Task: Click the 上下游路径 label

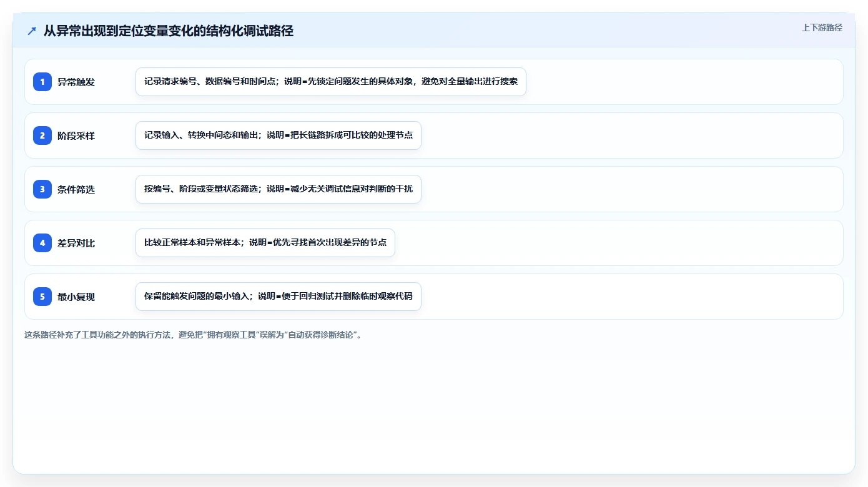Action: (x=822, y=27)
